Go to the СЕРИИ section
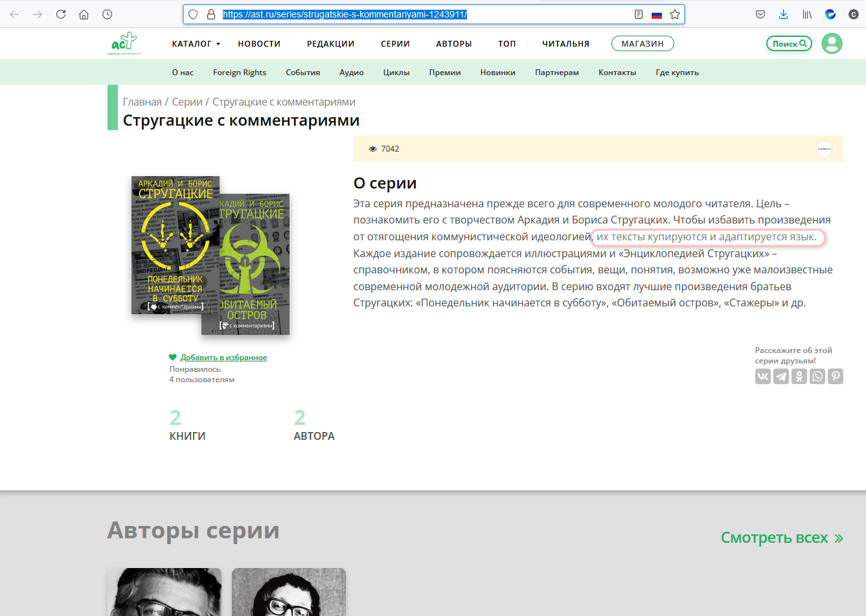 pyautogui.click(x=395, y=44)
